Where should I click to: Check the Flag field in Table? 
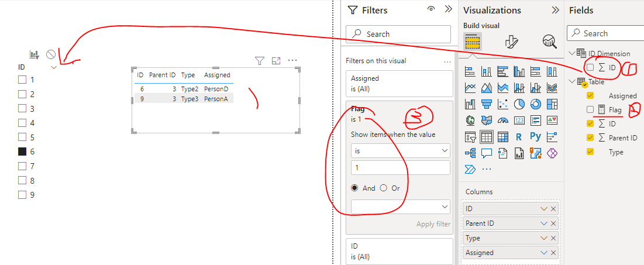(590, 109)
